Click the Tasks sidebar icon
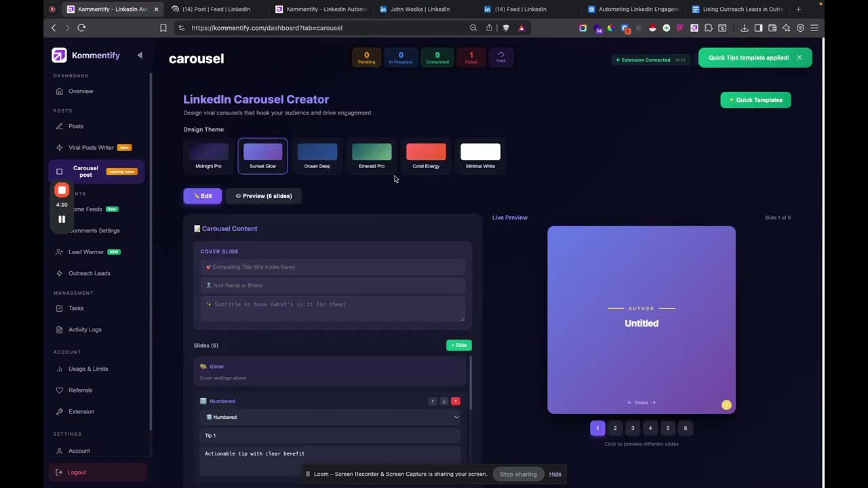Screen dimensions: 868x488 click(x=60, y=308)
